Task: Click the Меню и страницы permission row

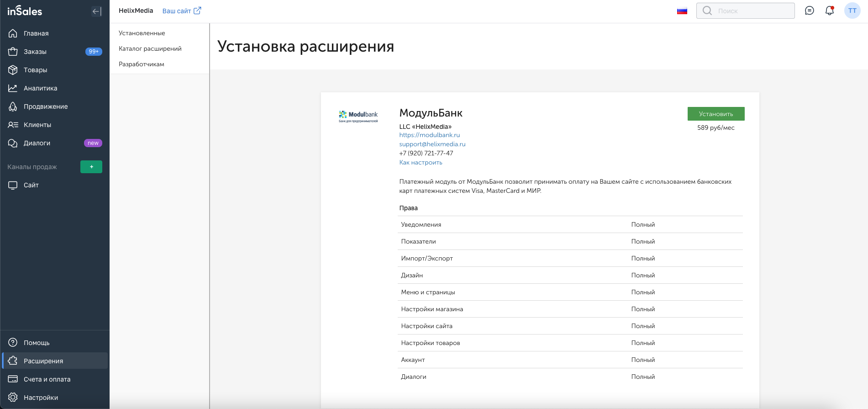Action: point(570,292)
